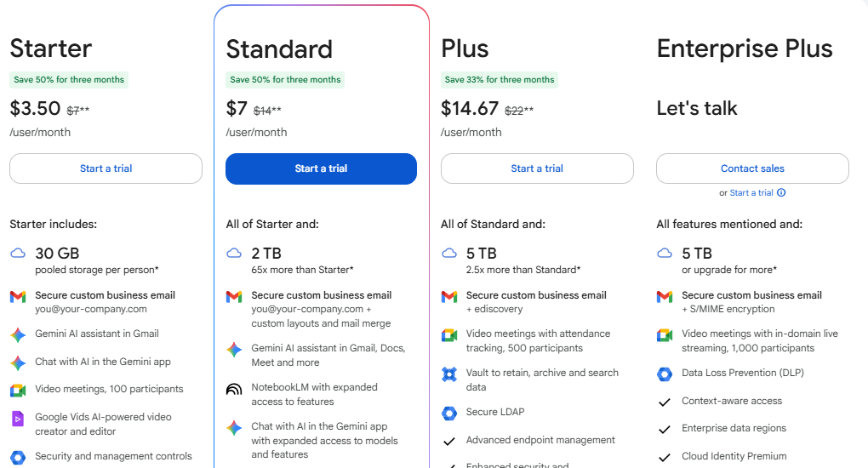Click the Vault icon in Plus plan

(x=449, y=374)
